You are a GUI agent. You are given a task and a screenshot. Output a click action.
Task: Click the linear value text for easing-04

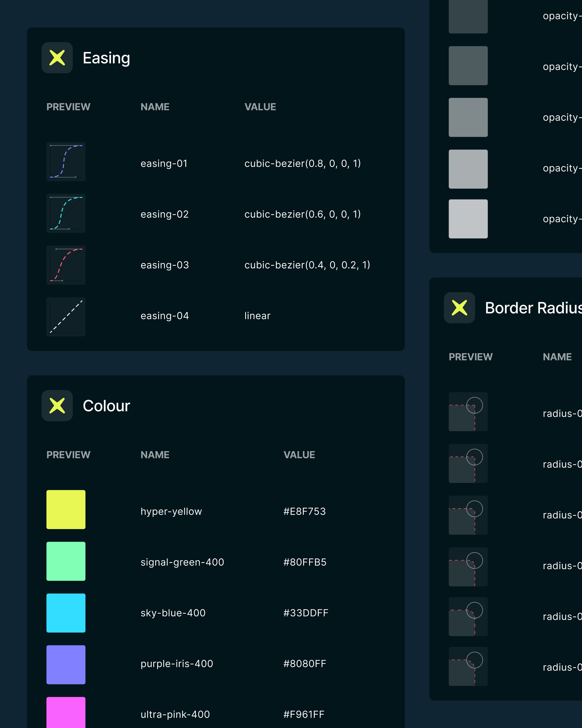[x=257, y=315]
